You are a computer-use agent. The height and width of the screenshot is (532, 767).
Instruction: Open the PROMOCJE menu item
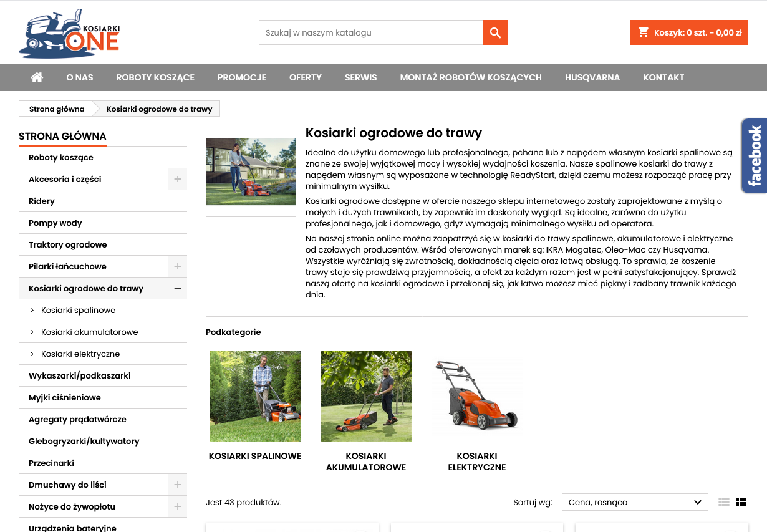[x=242, y=77]
